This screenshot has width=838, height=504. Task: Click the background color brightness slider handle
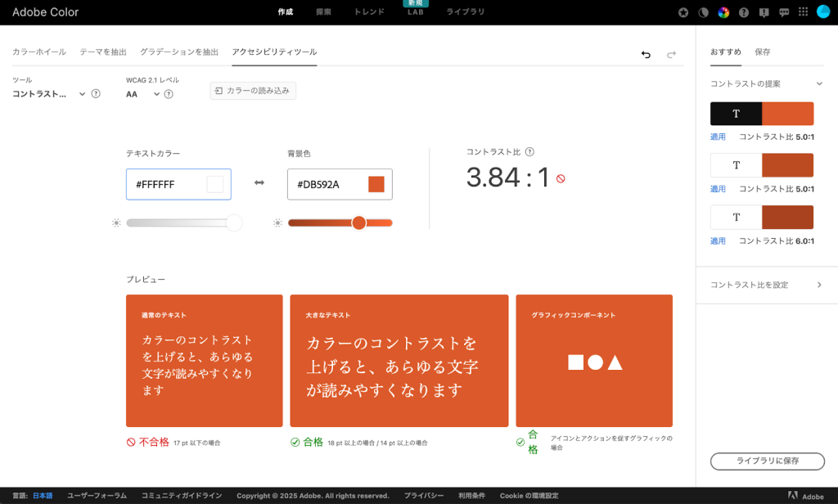tap(358, 223)
